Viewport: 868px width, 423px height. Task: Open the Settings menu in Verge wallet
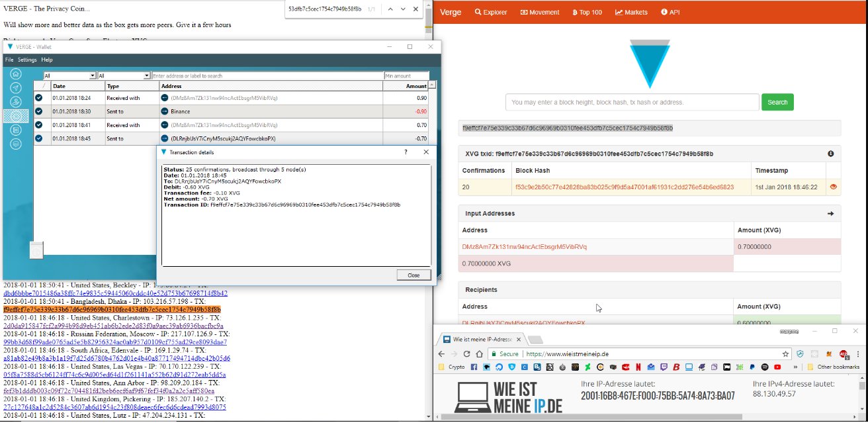click(x=27, y=60)
